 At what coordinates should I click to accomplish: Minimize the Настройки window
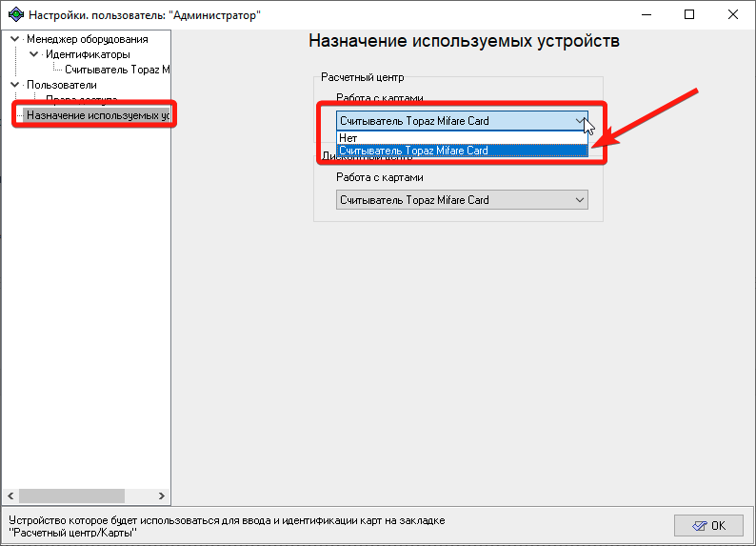(647, 14)
